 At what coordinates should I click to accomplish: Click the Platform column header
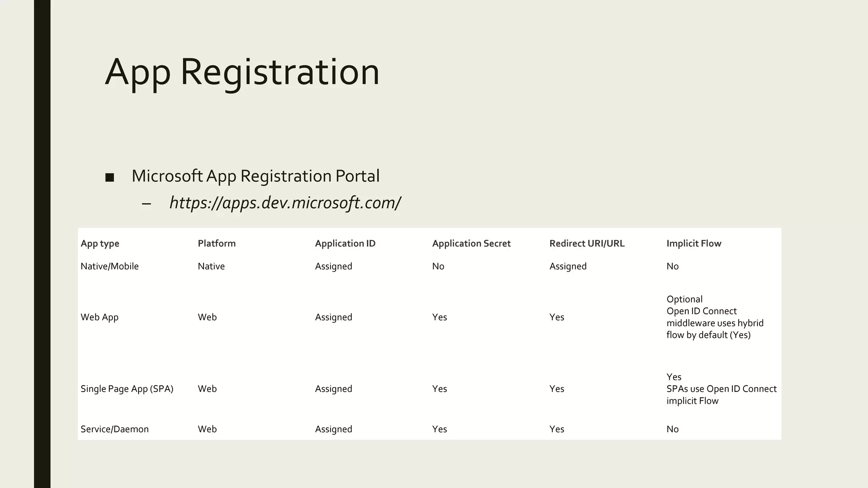[x=217, y=244]
